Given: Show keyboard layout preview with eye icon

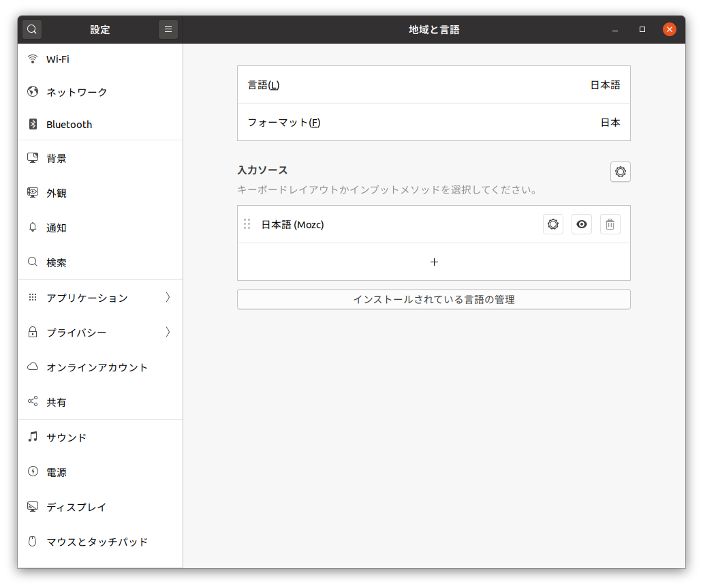Looking at the screenshot, I should pyautogui.click(x=581, y=224).
